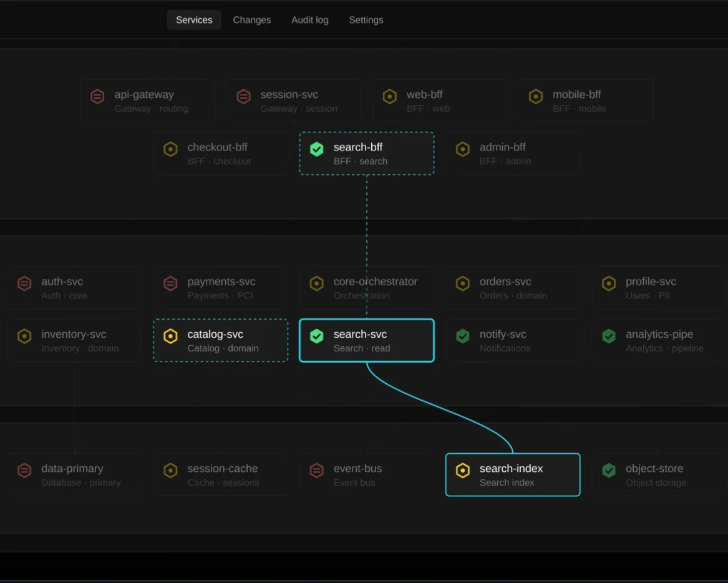This screenshot has width=728, height=583.
Task: Click the 'Users · PII' subtitle
Action: pos(648,295)
